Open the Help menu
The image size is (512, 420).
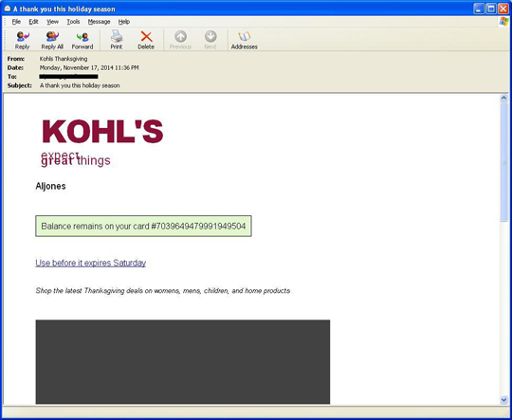(124, 22)
